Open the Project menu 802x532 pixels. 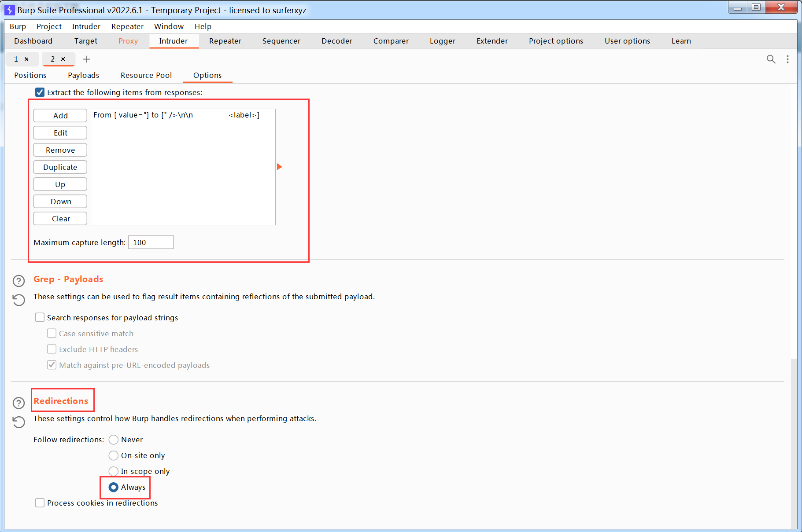[x=49, y=26]
